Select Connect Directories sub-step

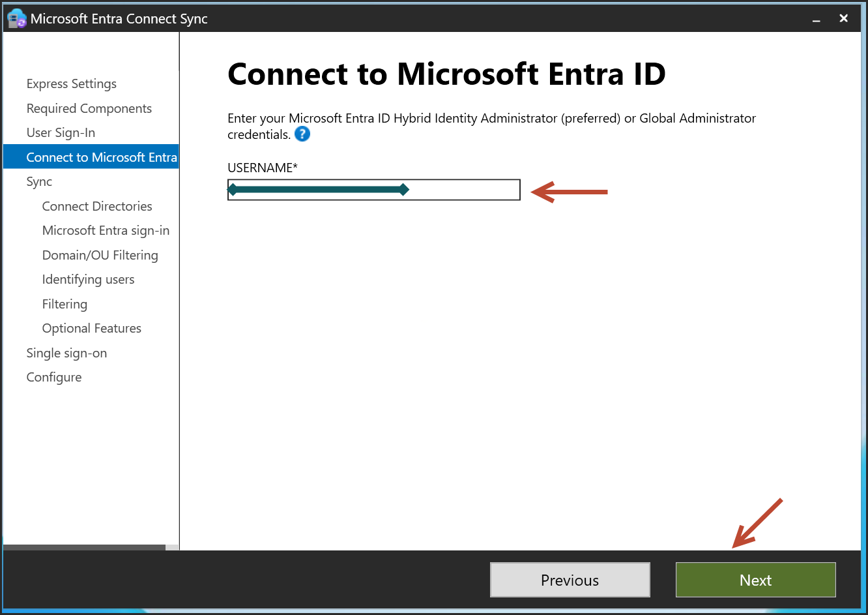(97, 206)
